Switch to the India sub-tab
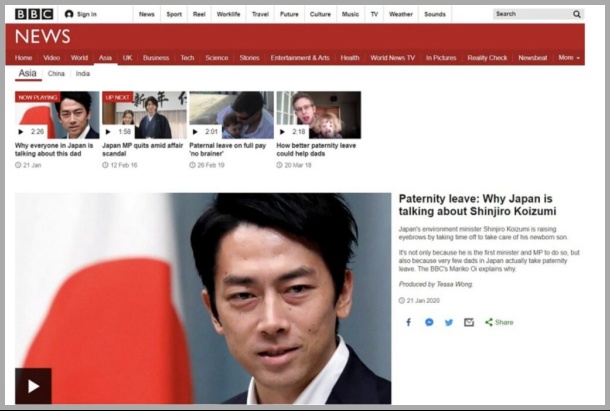 pos(83,74)
